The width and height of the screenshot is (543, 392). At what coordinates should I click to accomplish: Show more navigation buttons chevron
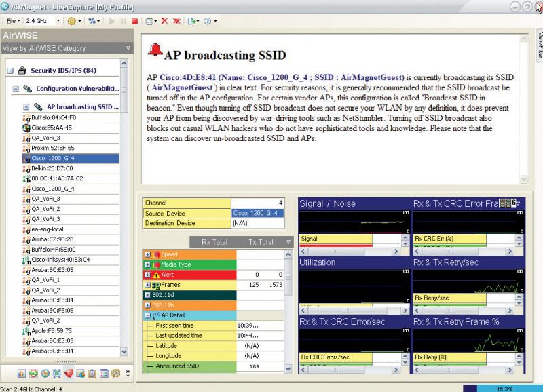tap(128, 373)
